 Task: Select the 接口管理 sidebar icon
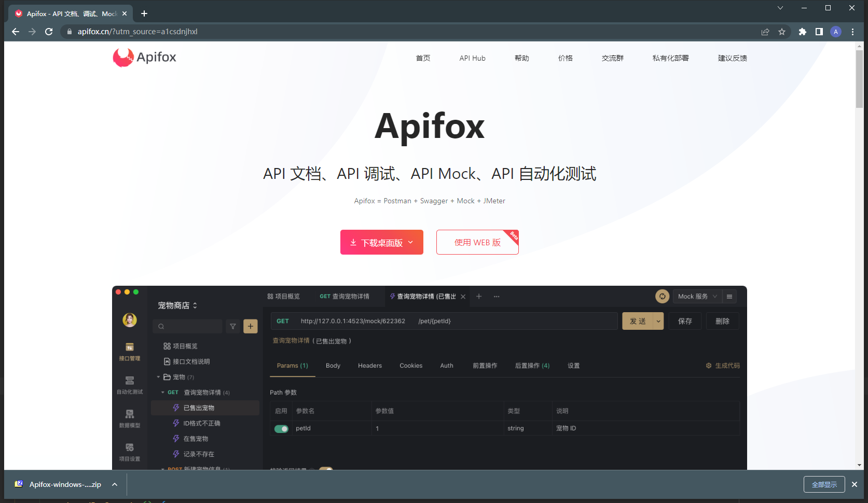(130, 351)
